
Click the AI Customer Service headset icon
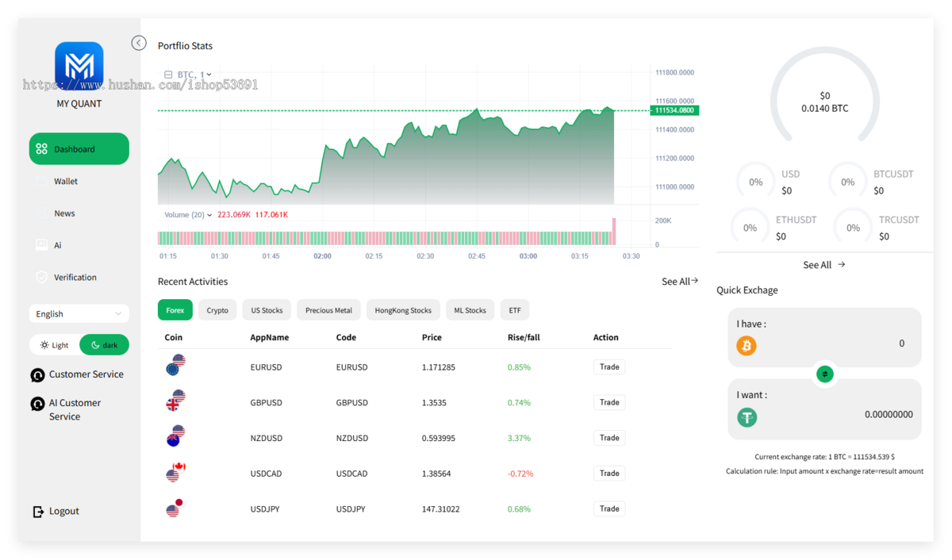37,405
